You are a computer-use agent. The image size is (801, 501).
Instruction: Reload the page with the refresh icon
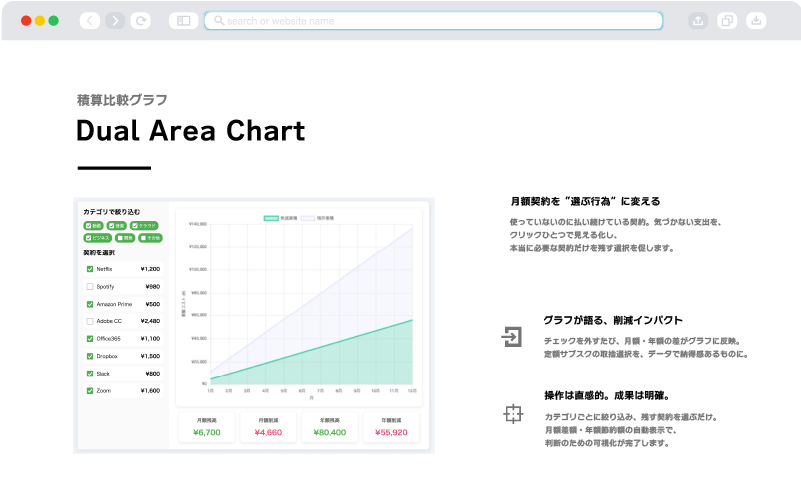[141, 20]
